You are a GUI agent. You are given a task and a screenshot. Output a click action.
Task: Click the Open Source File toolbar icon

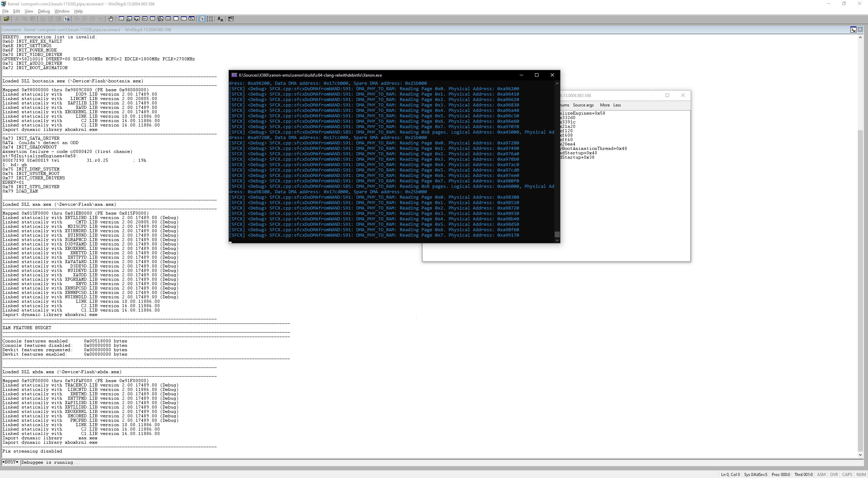point(6,19)
